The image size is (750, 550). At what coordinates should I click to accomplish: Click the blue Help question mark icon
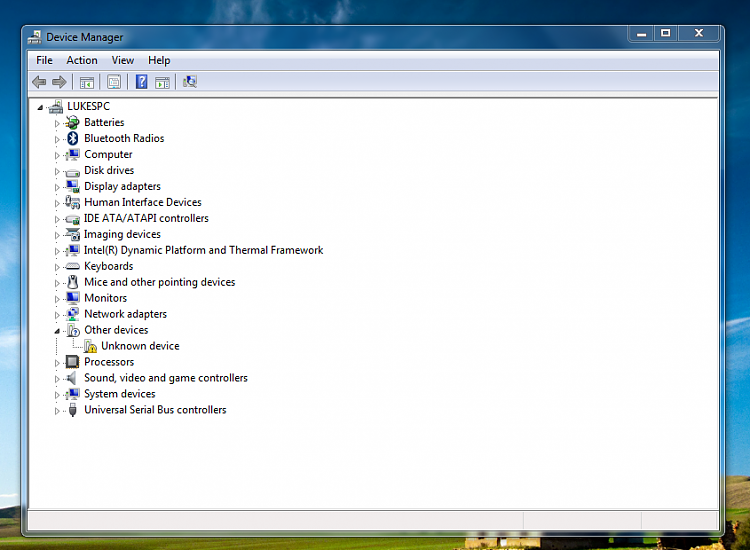[142, 82]
